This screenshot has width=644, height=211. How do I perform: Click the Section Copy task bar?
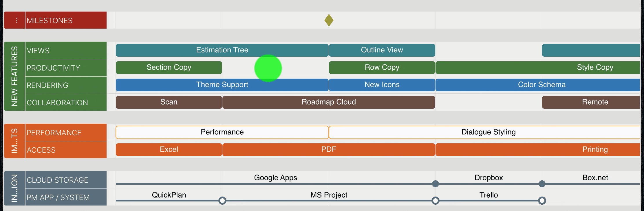169,67
